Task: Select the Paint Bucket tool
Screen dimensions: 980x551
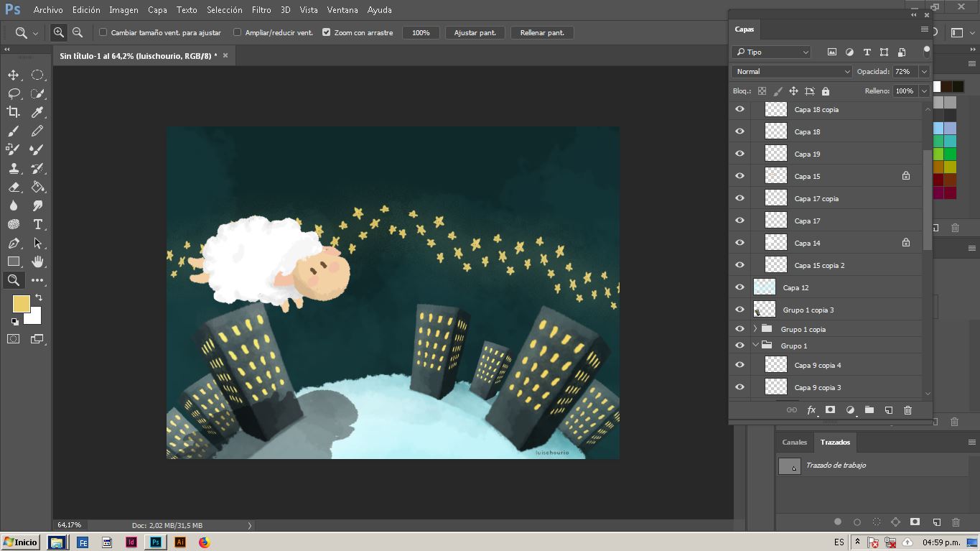Action: click(x=37, y=187)
